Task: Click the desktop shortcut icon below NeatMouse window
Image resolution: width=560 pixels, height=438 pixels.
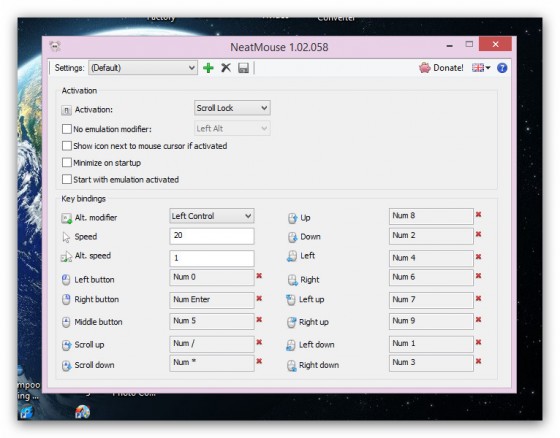Action: click(x=82, y=412)
